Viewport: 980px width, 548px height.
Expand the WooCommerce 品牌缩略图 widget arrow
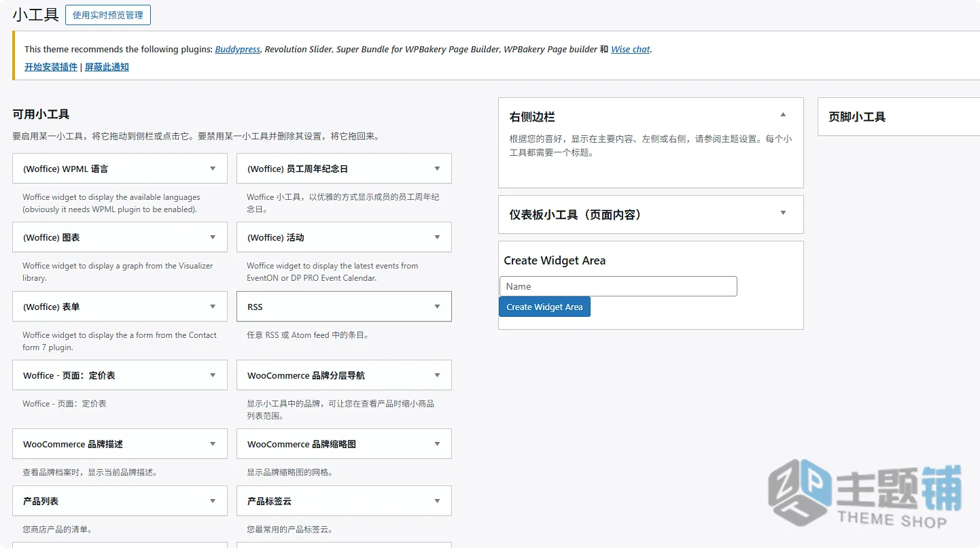point(437,444)
